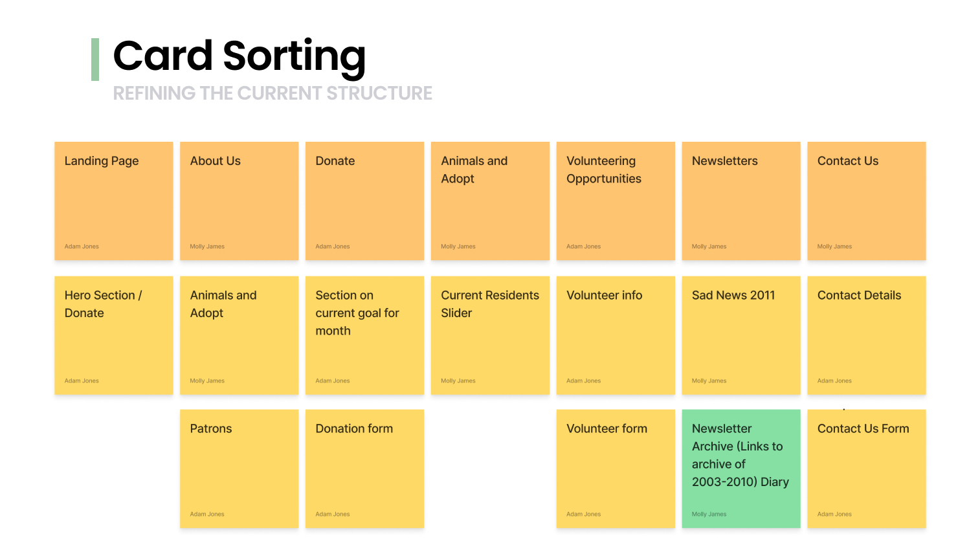The image size is (980, 554).
Task: Click the Section on current goal note
Action: pos(364,335)
